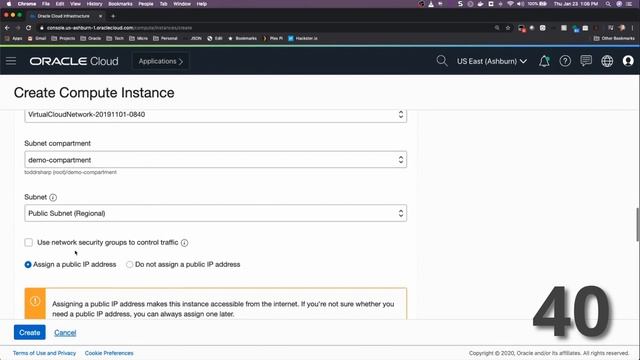
Task: Open the Gmail bookmark
Action: [x=37, y=38]
